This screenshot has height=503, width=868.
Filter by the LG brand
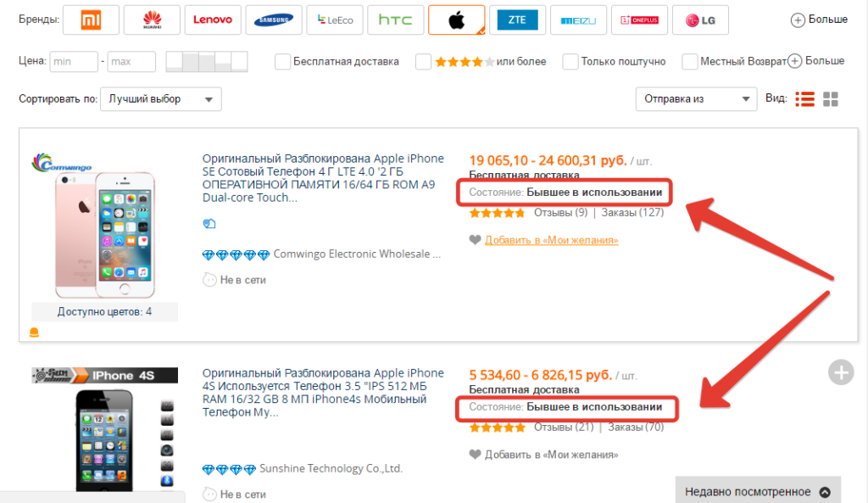[699, 20]
